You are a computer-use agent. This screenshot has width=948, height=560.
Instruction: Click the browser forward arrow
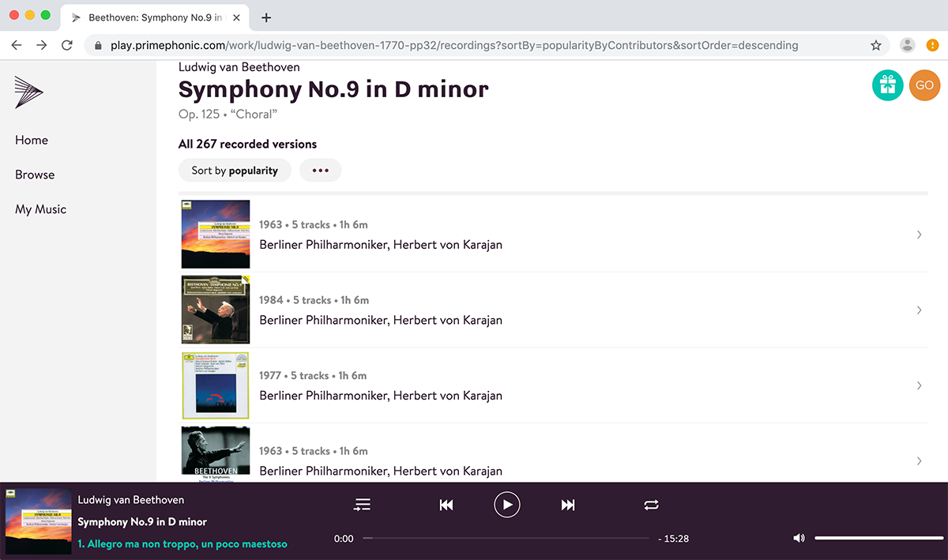point(42,45)
